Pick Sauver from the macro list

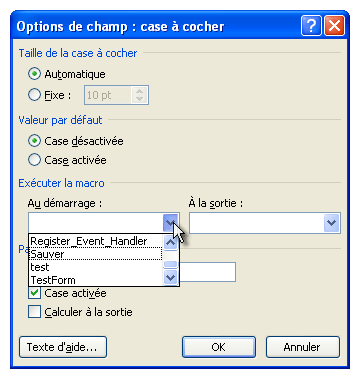(96, 254)
